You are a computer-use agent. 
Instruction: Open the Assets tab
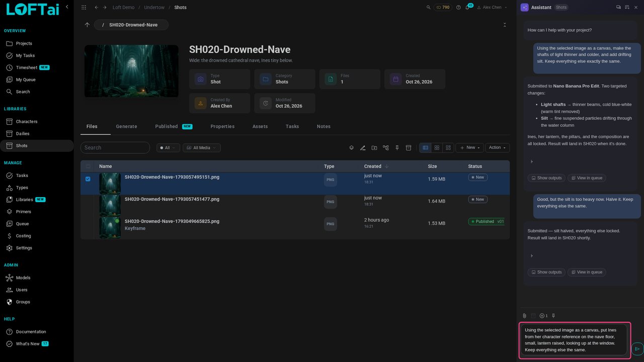click(x=260, y=127)
